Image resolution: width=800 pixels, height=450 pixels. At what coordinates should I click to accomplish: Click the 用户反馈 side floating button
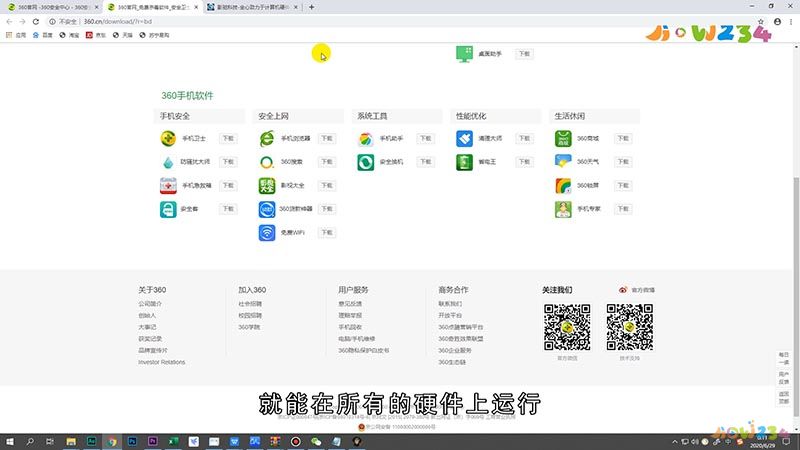784,378
